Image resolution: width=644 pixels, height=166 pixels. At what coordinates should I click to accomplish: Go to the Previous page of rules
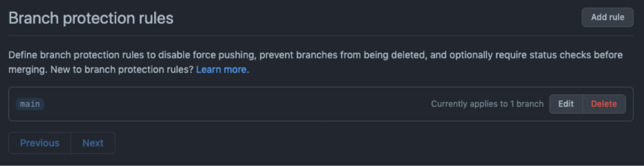40,143
